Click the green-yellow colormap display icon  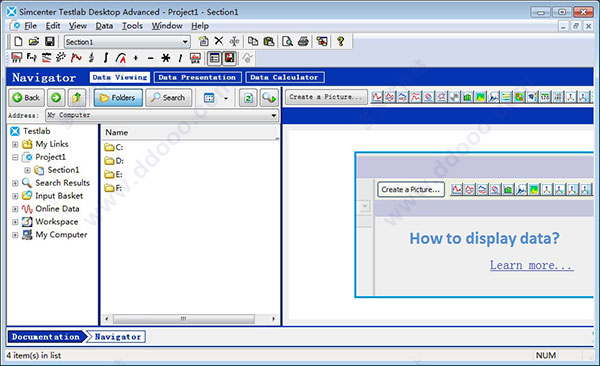480,97
